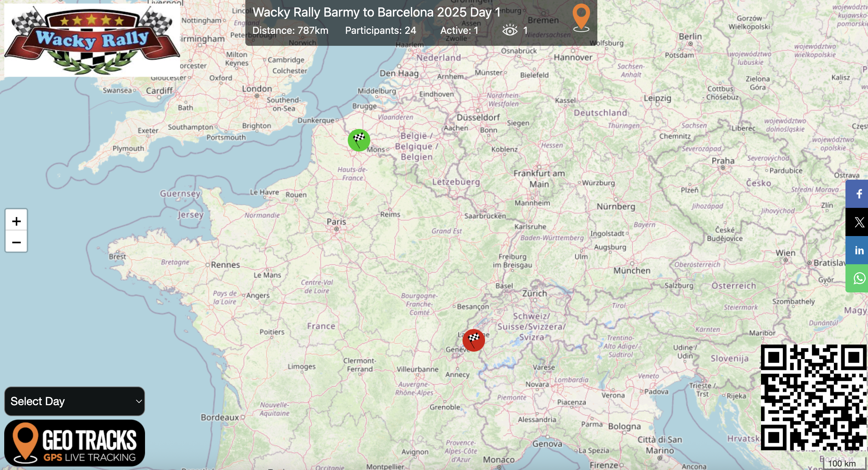Click the Distance: 787km label

click(290, 31)
